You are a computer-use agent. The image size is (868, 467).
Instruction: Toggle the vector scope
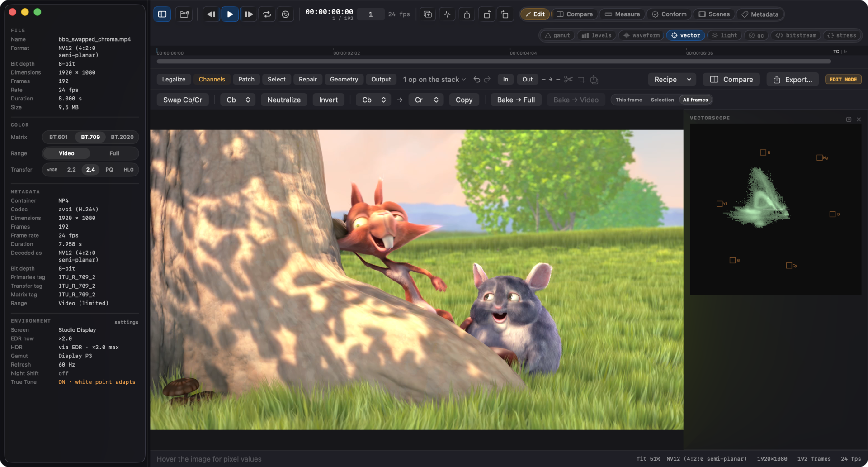click(685, 35)
